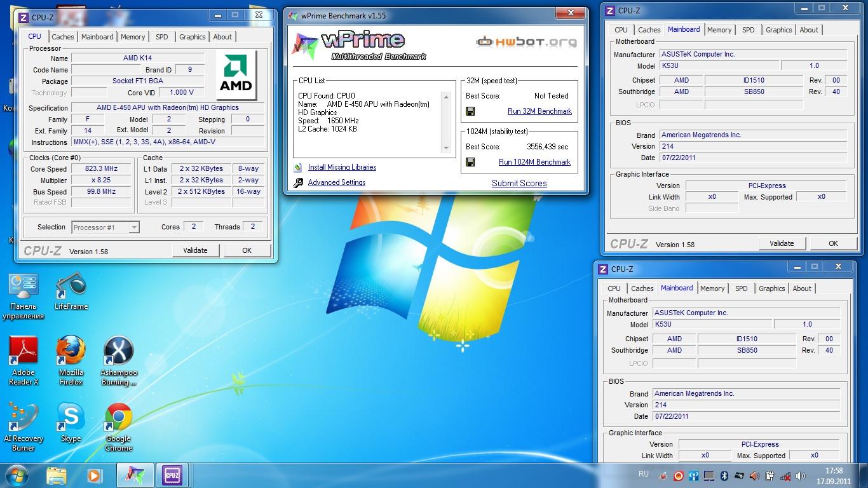The height and width of the screenshot is (488, 868).
Task: Click OK in the left CPU-Z window
Action: [247, 250]
